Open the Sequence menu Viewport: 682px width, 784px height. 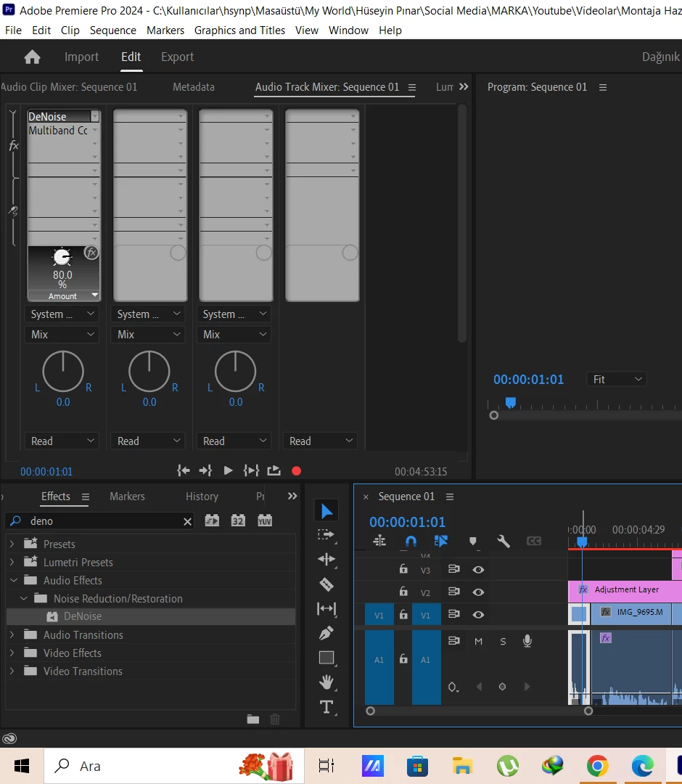coord(113,30)
